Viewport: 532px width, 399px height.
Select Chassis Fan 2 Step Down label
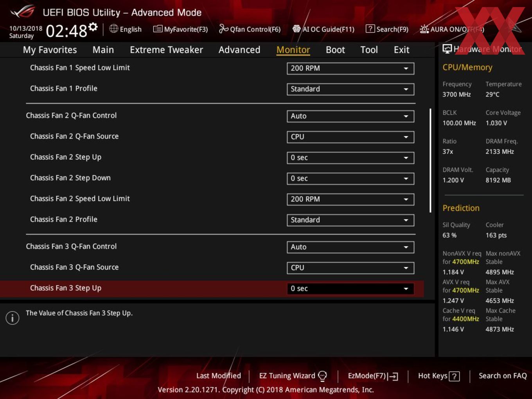pos(70,178)
